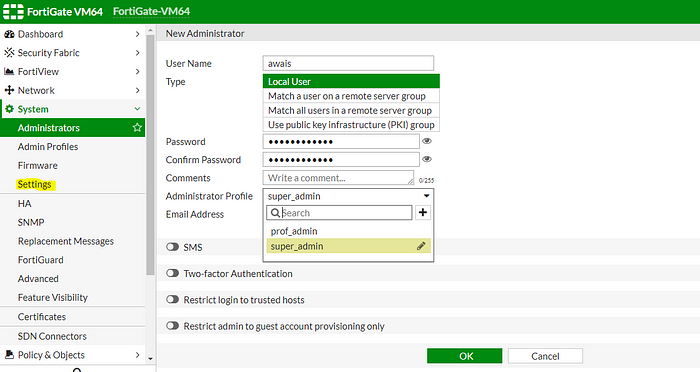
Task: Click the edit pencil beside super_admin
Action: click(421, 246)
